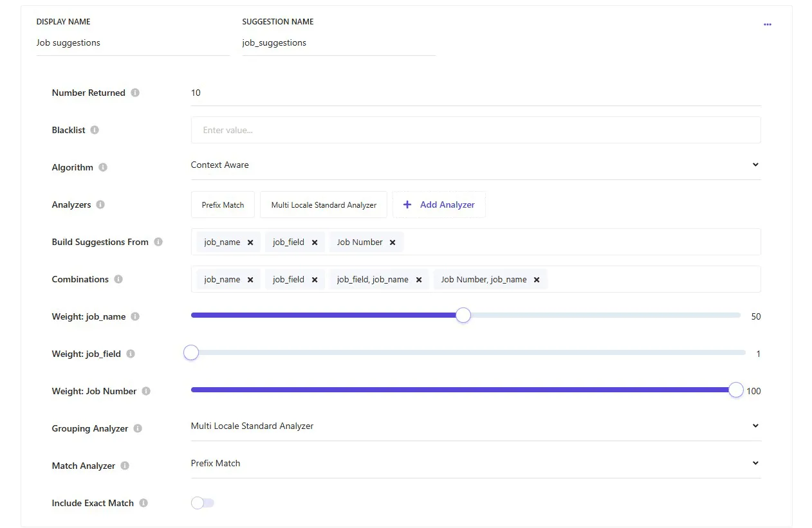Click the Algorithm help icon
The image size is (812, 528).
tap(103, 167)
